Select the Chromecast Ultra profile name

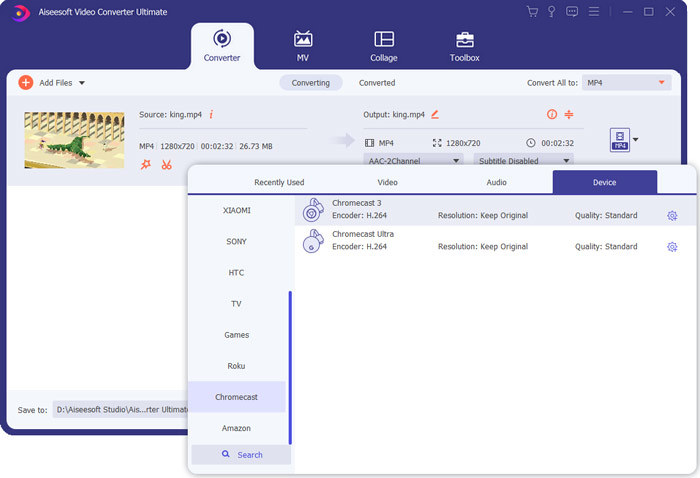[363, 234]
